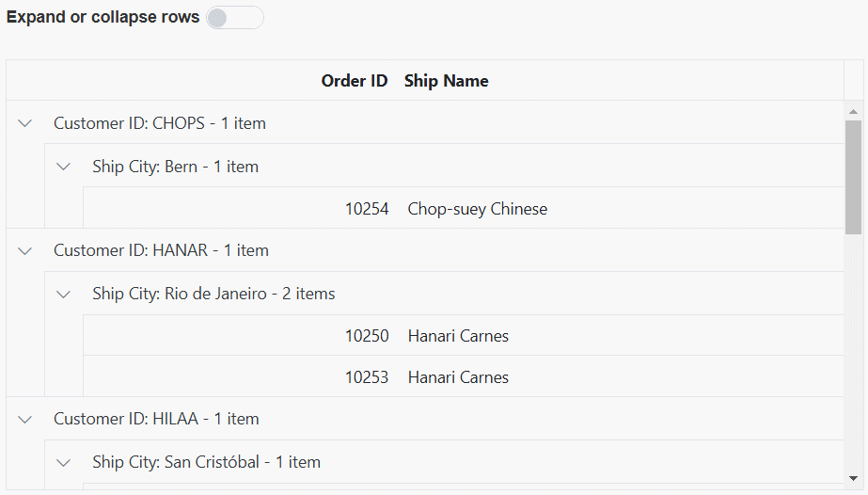Sort by the Ship Name column header

pos(446,81)
